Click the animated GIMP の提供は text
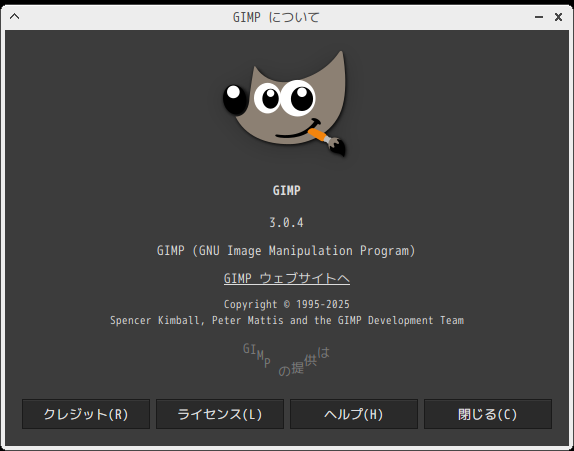 click(x=286, y=360)
